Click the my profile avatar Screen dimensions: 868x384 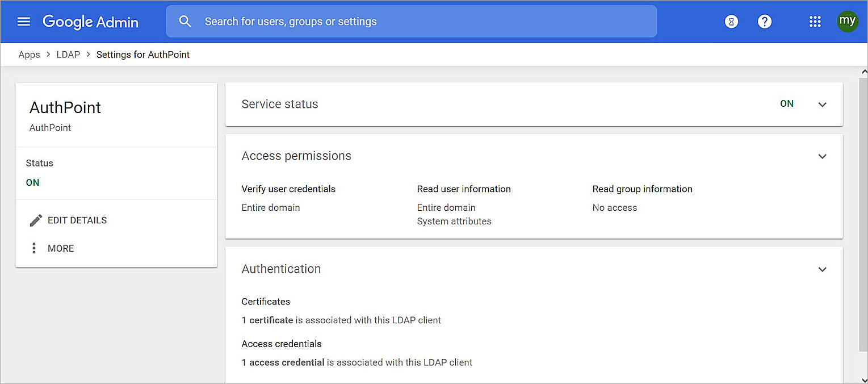click(848, 21)
